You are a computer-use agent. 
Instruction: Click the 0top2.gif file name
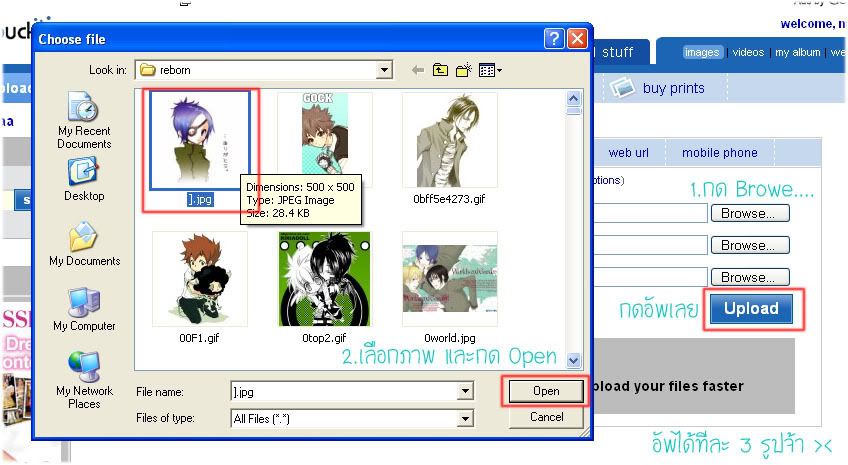click(324, 338)
